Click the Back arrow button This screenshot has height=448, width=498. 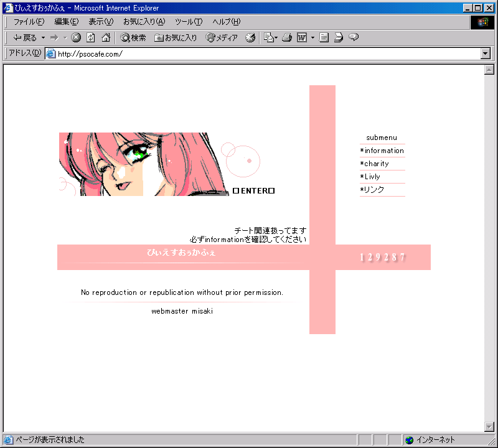[25, 38]
